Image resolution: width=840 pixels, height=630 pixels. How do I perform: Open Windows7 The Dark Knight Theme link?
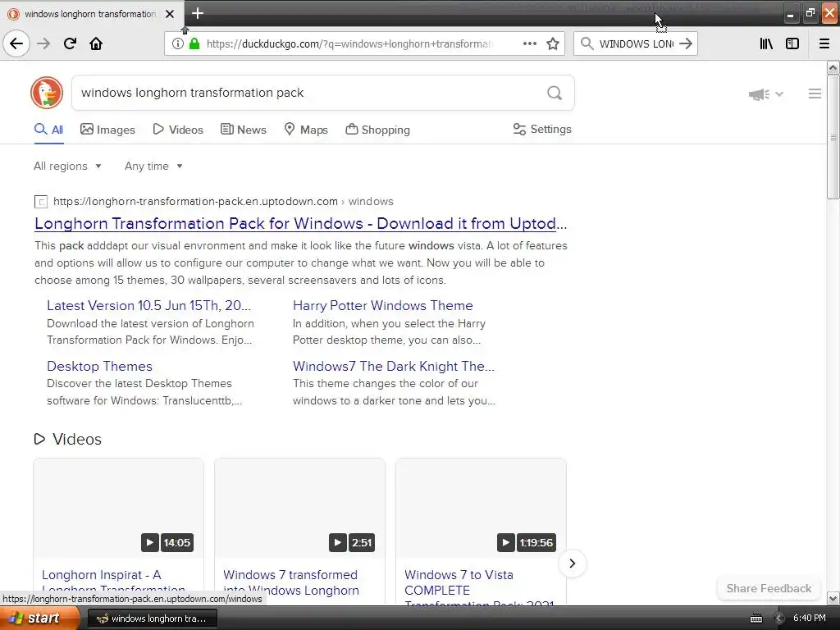[394, 367]
